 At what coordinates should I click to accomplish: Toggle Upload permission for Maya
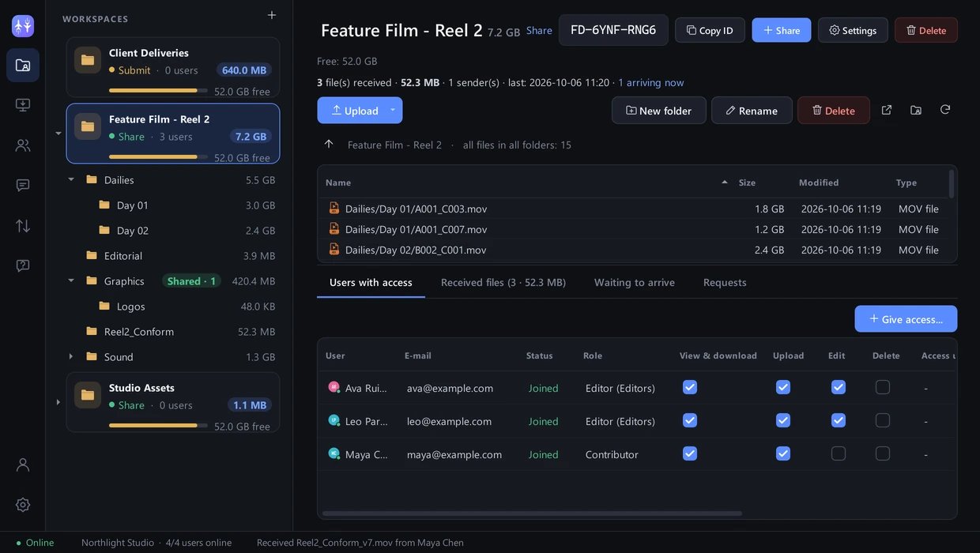tap(783, 453)
